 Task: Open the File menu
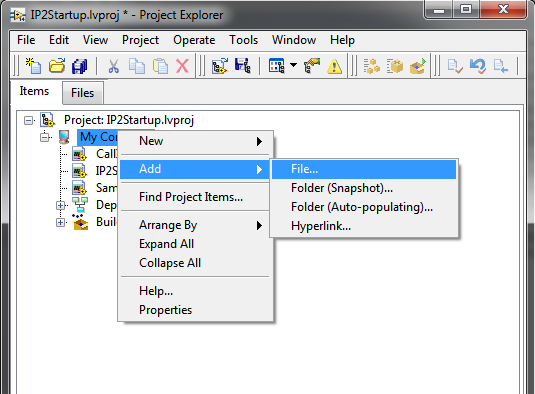pos(26,40)
